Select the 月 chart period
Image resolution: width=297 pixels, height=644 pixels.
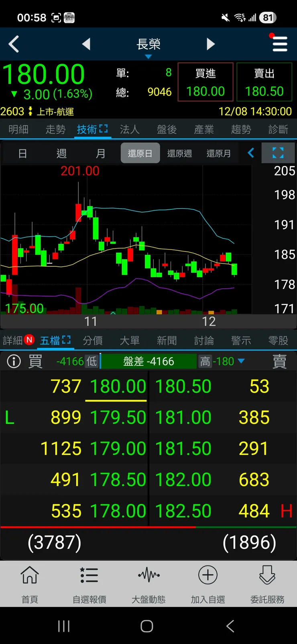pos(100,153)
